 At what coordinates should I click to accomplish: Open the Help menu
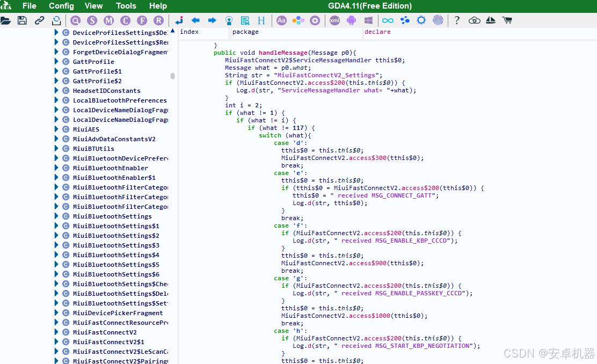(x=158, y=6)
